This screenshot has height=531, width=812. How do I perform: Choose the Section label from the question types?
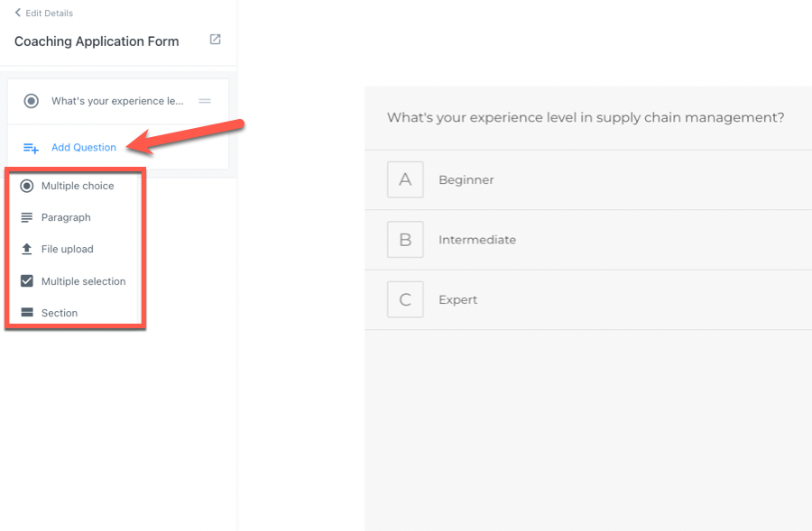coord(60,313)
